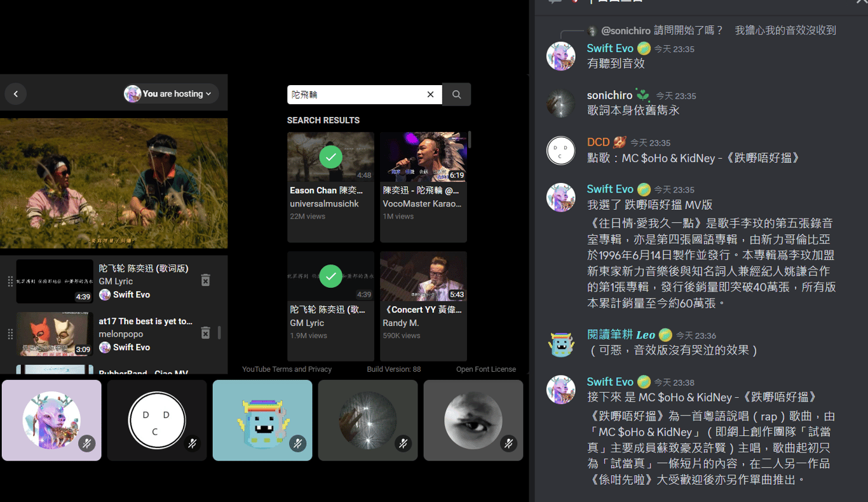Grab drag handle for 陀飞轮 queue item
The width and height of the screenshot is (868, 502).
tap(10, 282)
